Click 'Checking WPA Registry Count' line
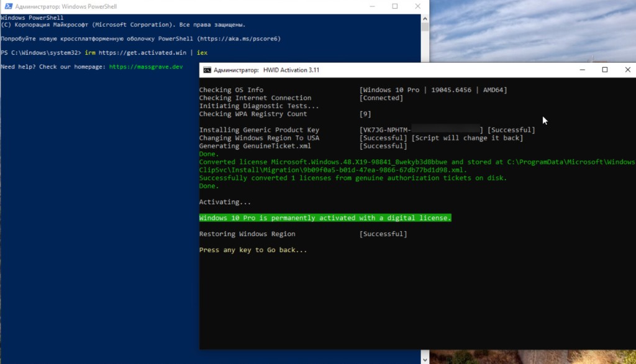 [x=253, y=114]
